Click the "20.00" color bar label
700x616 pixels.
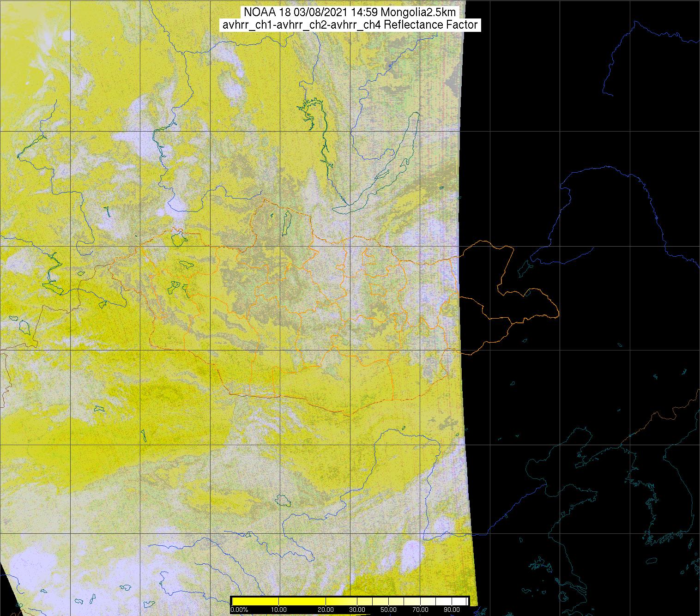coord(326,610)
